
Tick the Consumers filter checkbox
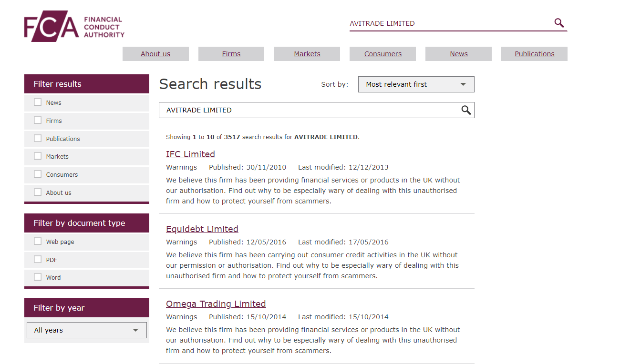38,174
